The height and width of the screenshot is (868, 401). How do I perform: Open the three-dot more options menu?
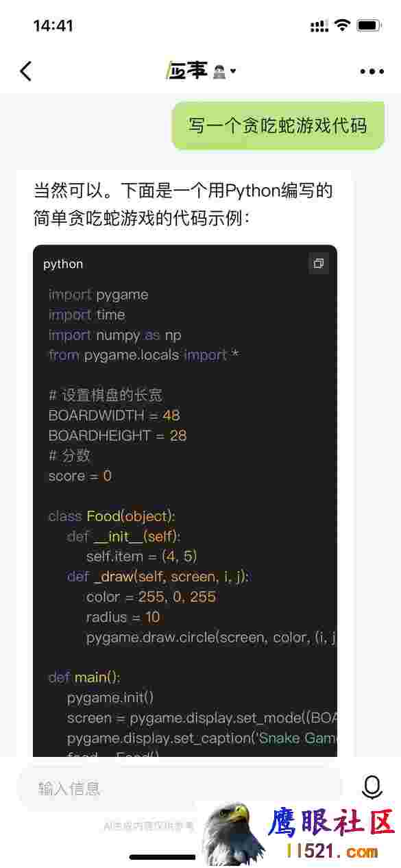372,71
